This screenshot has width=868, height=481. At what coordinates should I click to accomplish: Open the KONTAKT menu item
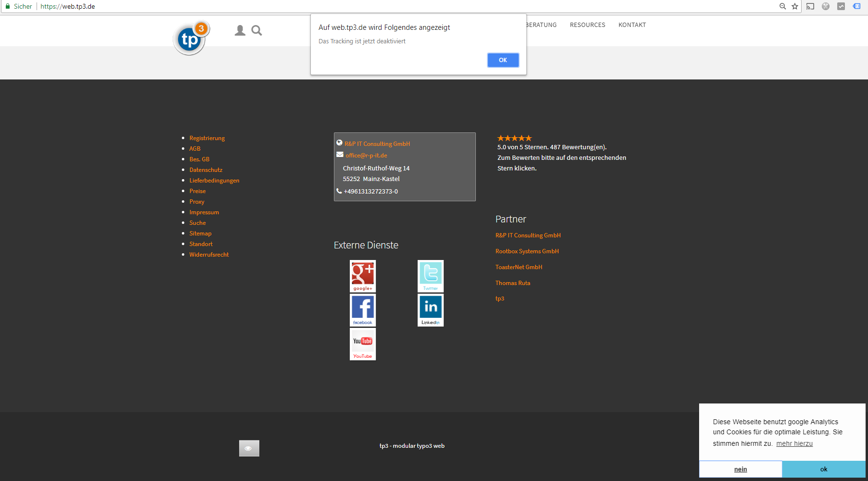[x=632, y=25]
